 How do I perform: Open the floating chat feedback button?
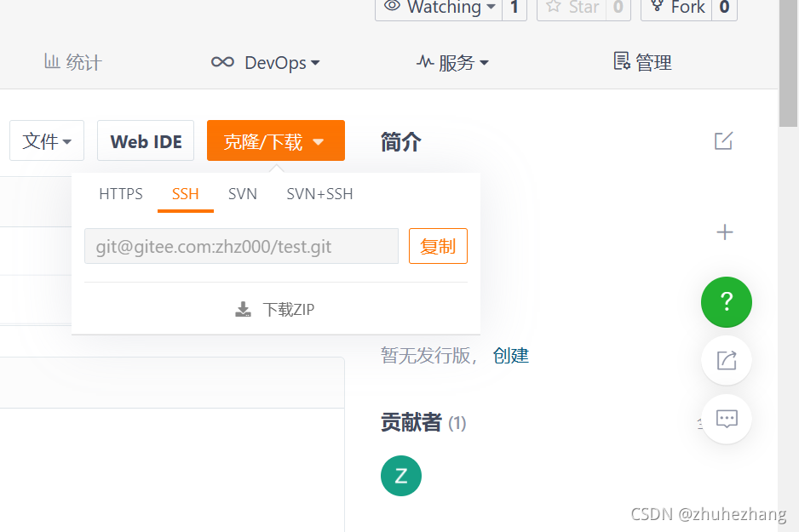pos(727,419)
